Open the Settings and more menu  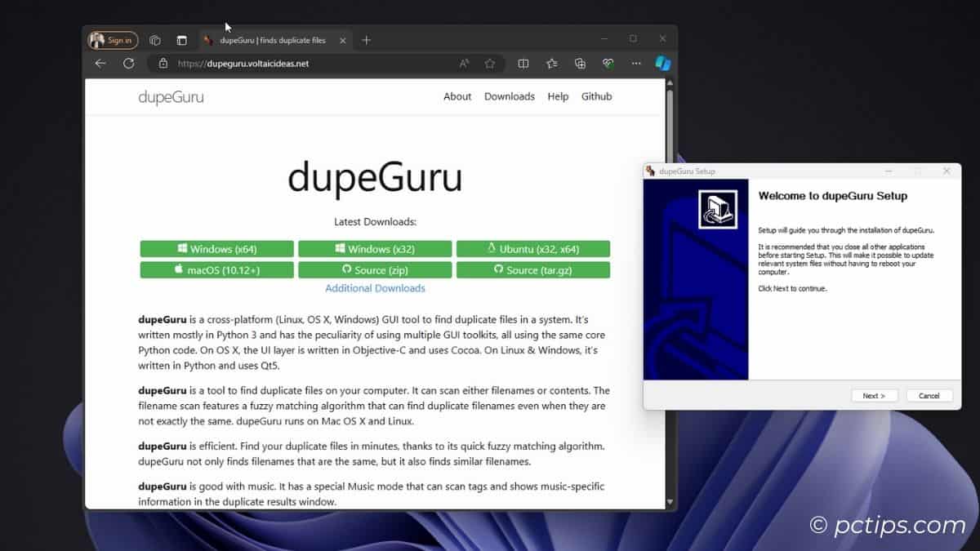[x=635, y=64]
